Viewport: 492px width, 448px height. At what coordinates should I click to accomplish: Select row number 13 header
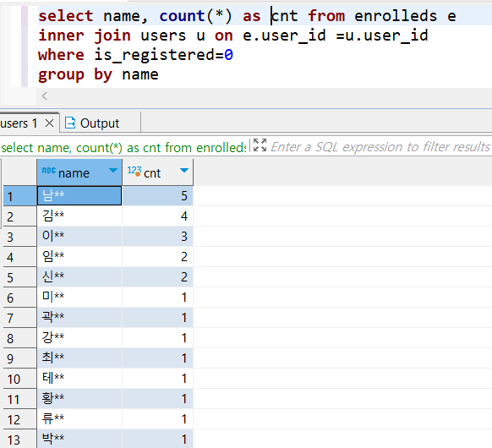click(19, 440)
